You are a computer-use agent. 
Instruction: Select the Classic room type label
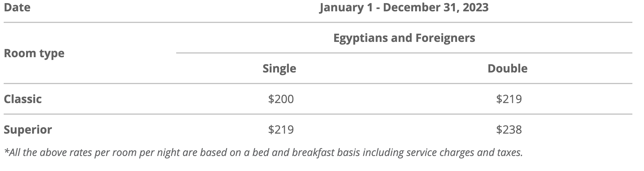23,99
